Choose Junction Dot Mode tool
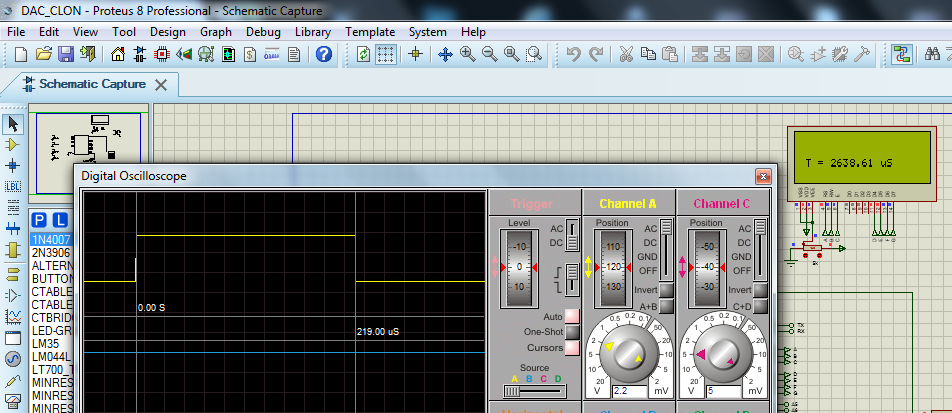This screenshot has height=413, width=952. (13, 166)
